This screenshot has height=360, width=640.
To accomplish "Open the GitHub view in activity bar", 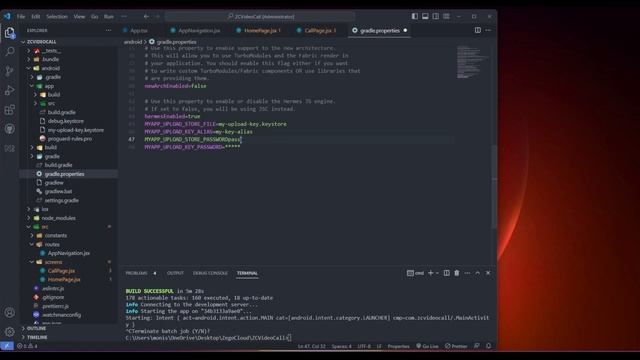I will tap(10, 129).
